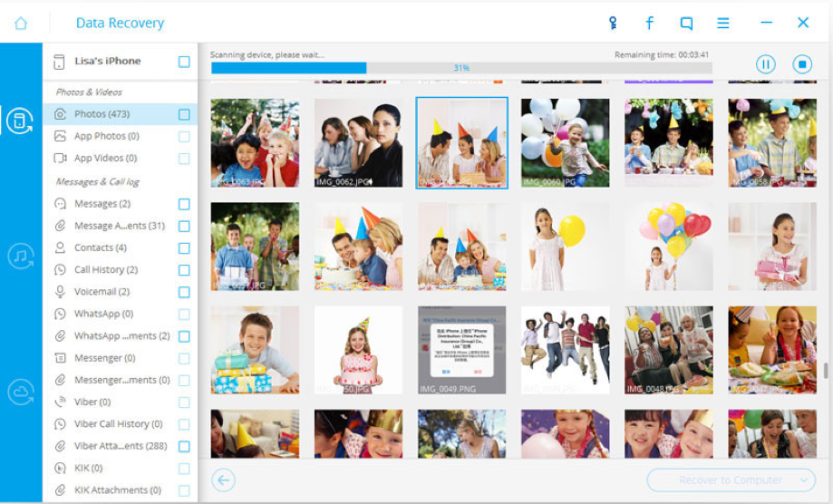Open the feedback chat bubble icon
The image size is (833, 504).
[686, 24]
